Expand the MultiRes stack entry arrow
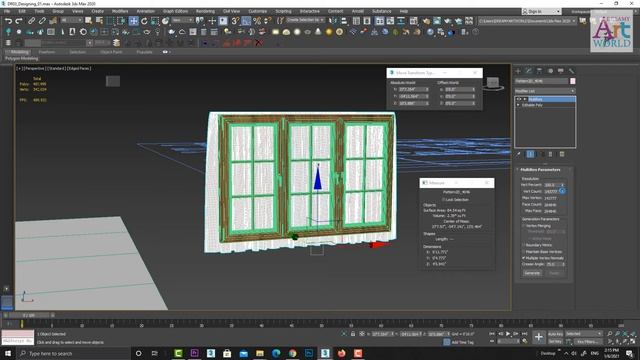The height and width of the screenshot is (360, 640). (525, 99)
